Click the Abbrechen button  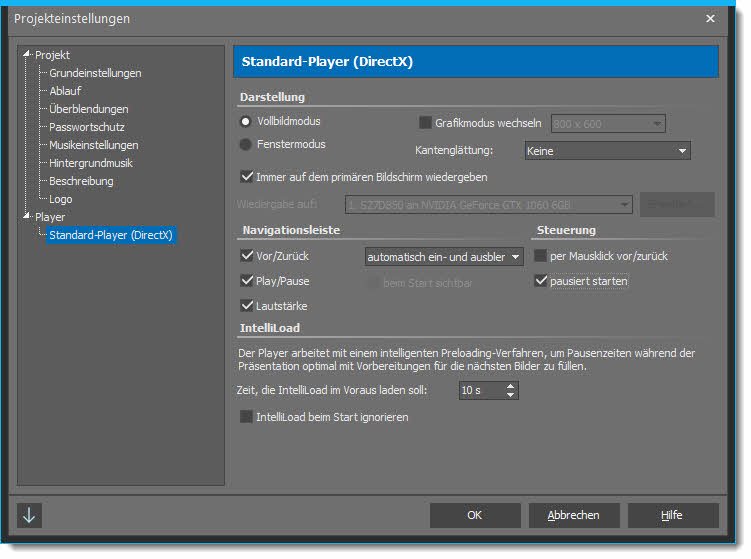point(573,515)
